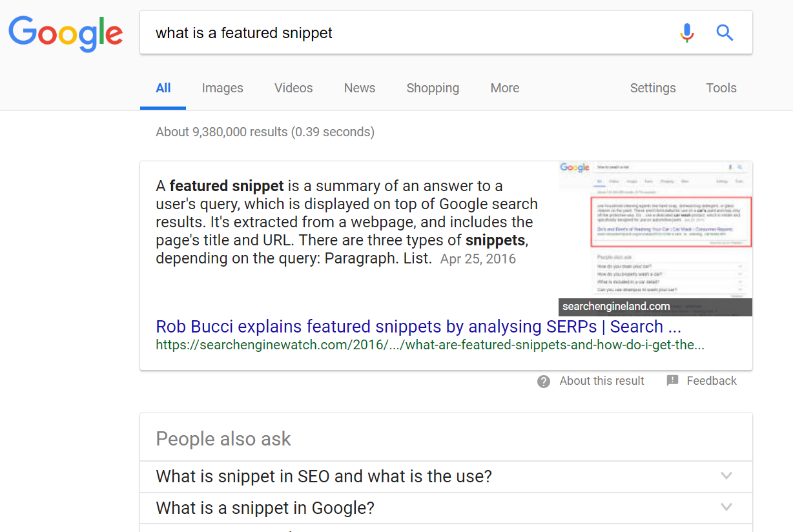793x532 pixels.
Task: Click question "What is snippet in SEO and what is the use?"
Action: click(x=324, y=476)
